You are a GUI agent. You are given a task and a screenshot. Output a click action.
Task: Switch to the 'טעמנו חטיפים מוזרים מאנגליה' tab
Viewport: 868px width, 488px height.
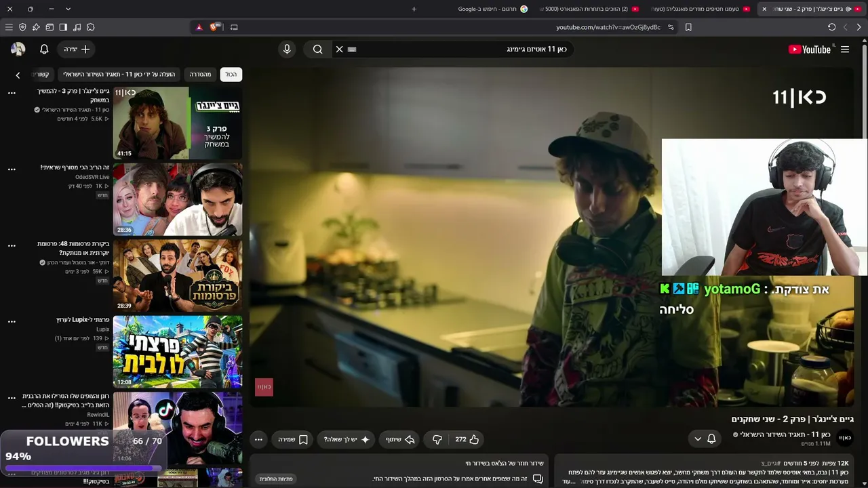tap(699, 9)
